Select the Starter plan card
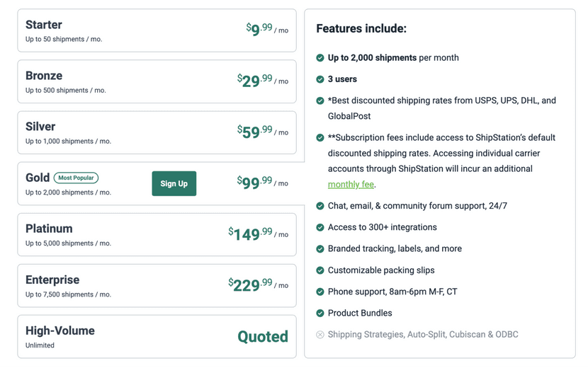 coord(157,30)
